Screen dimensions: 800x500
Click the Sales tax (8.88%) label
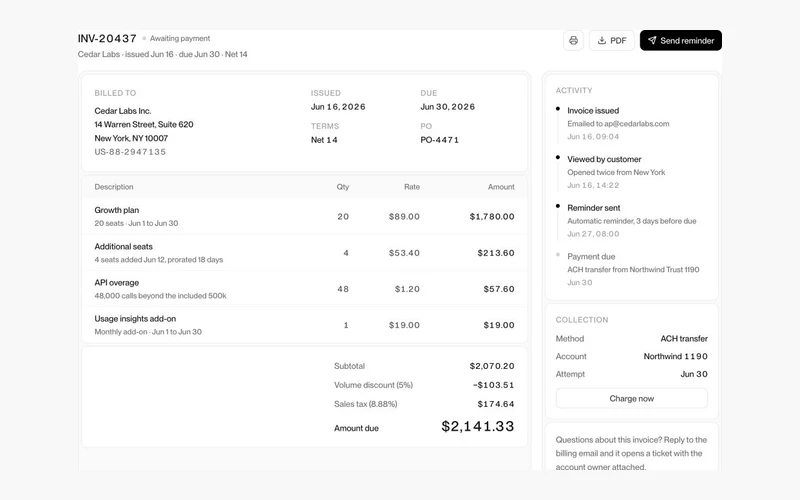click(365, 404)
